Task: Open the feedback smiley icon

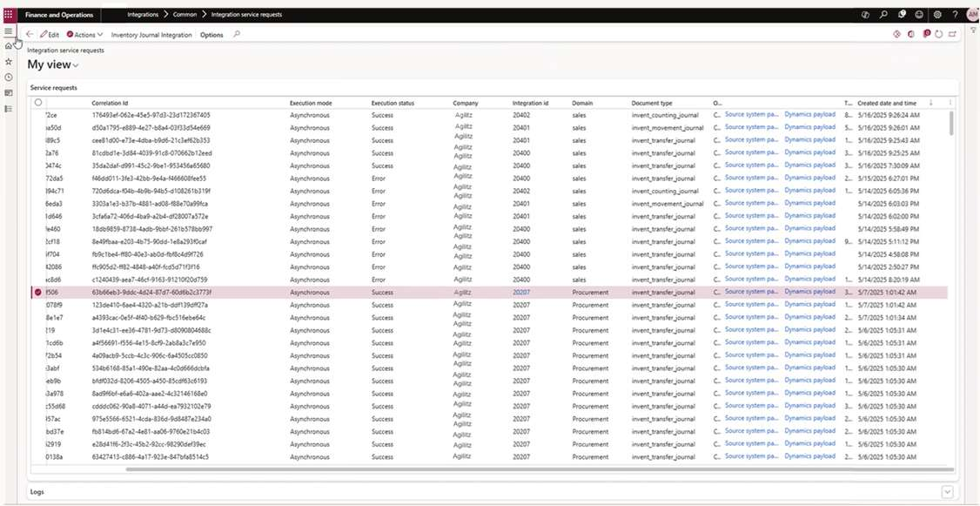Action: (919, 15)
